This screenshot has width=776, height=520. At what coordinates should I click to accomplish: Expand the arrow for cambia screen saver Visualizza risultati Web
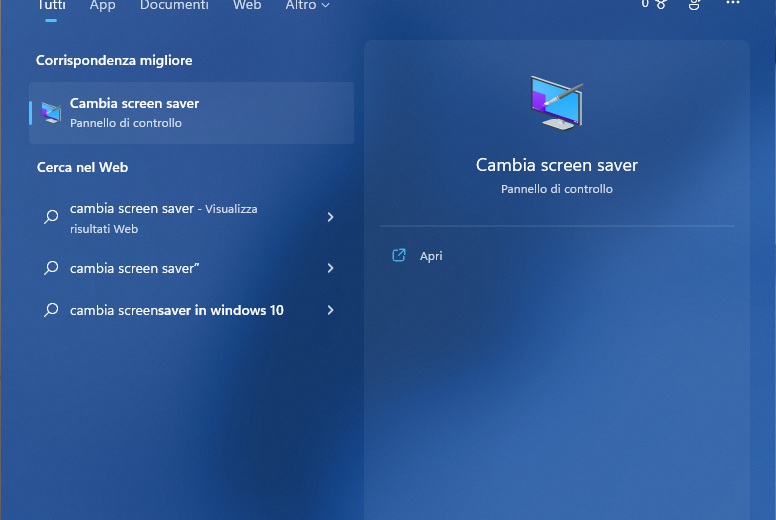click(x=331, y=217)
